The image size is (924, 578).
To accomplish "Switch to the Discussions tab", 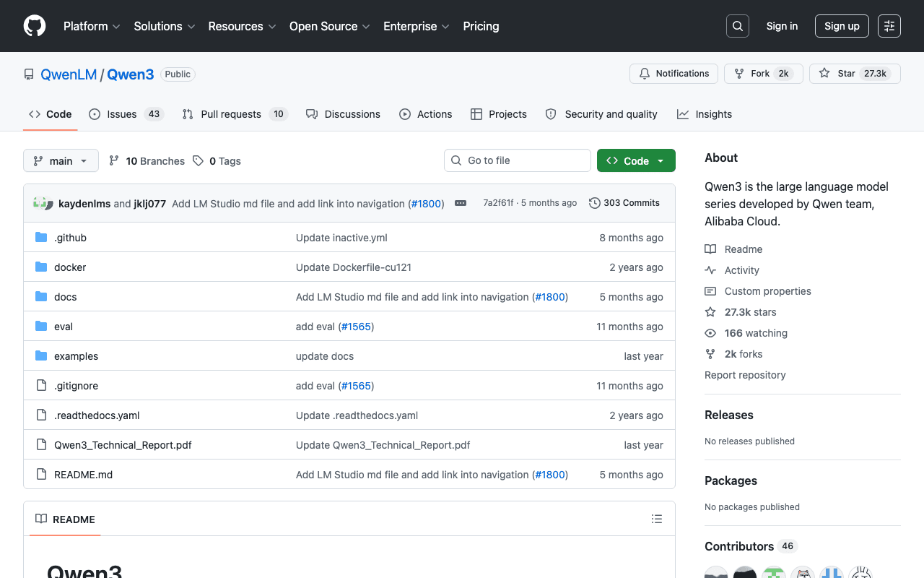I will coord(343,114).
